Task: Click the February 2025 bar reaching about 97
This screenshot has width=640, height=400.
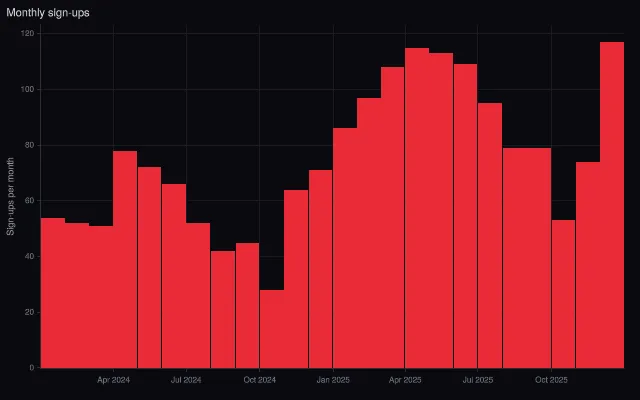Action: pos(369,233)
